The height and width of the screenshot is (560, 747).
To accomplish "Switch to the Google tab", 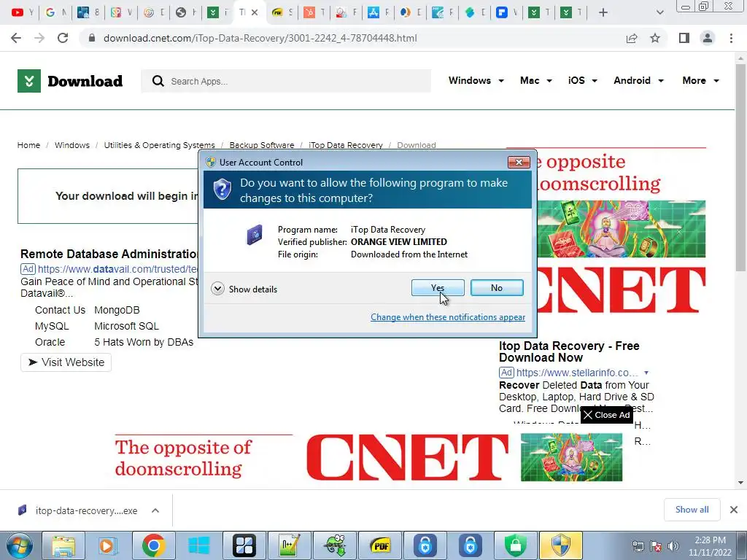I will (55, 12).
